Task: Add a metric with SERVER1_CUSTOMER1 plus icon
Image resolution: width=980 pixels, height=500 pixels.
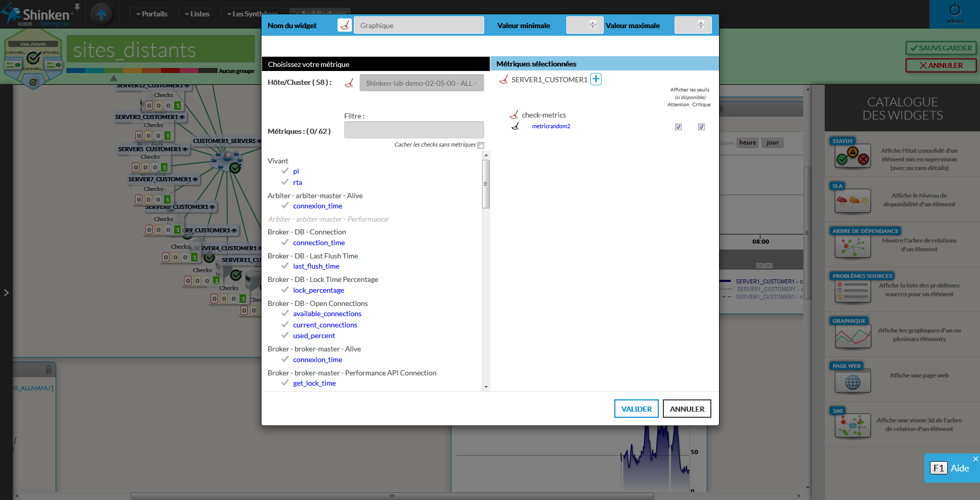Action: click(x=595, y=79)
